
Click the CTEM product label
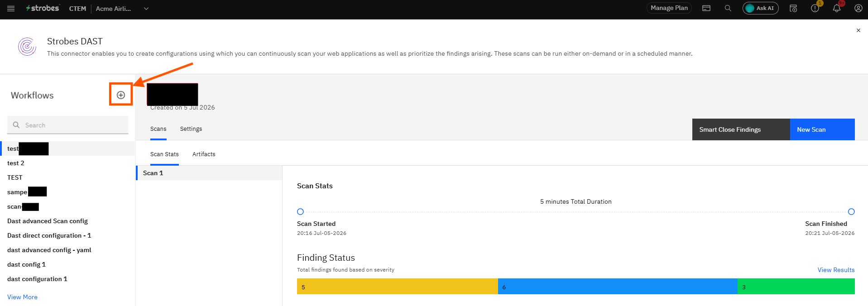point(77,9)
